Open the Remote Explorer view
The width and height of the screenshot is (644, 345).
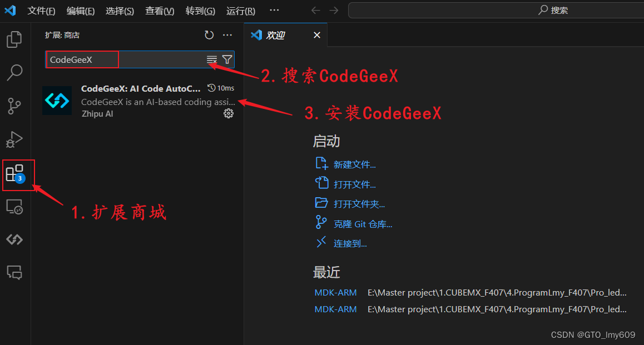tap(14, 207)
